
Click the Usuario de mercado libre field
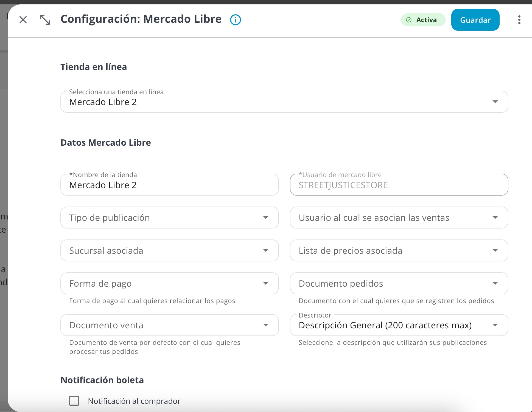coord(399,185)
